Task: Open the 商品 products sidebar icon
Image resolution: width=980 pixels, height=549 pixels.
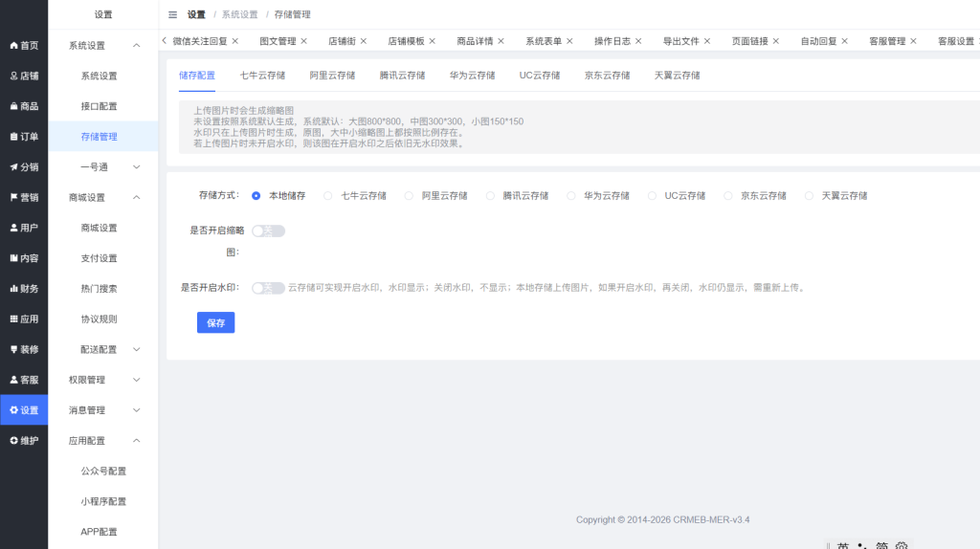Action: (x=13, y=106)
